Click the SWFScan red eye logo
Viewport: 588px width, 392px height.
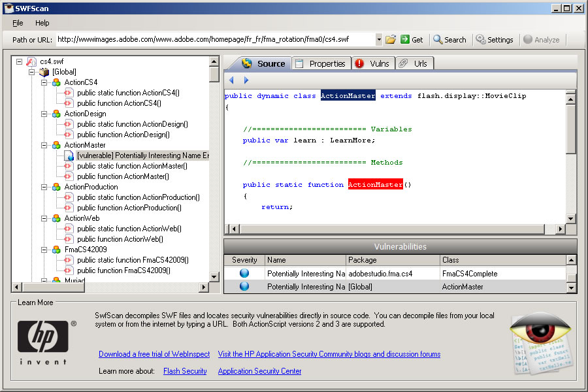tap(541, 342)
